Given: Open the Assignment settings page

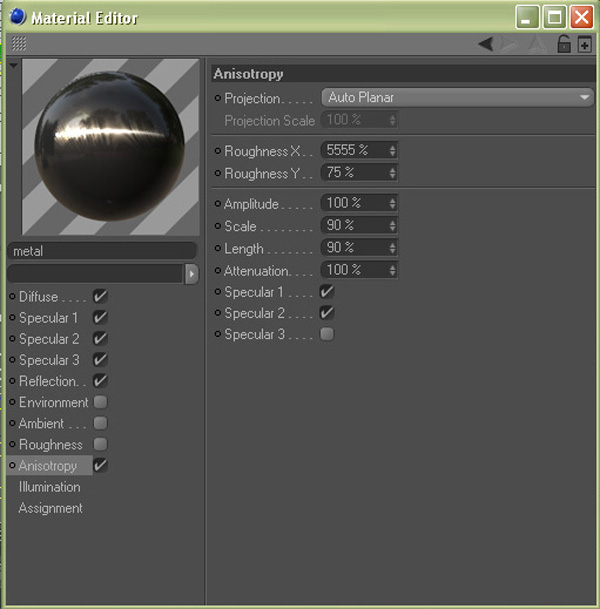Looking at the screenshot, I should coord(50,508).
